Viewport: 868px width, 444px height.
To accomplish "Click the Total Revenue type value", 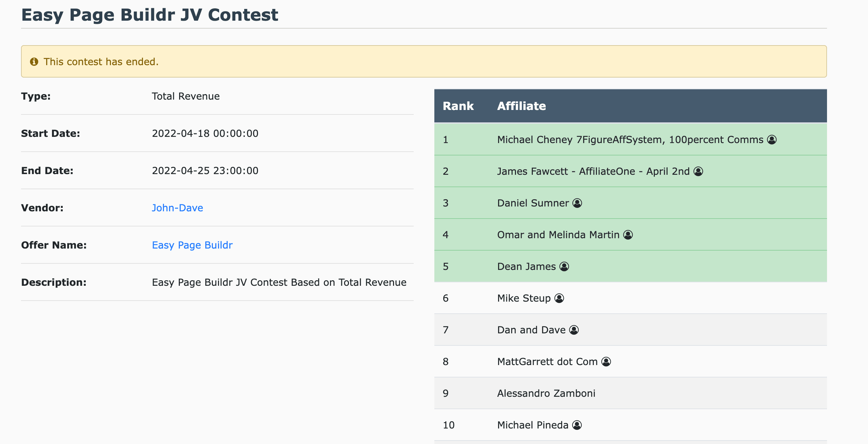I will tap(186, 96).
